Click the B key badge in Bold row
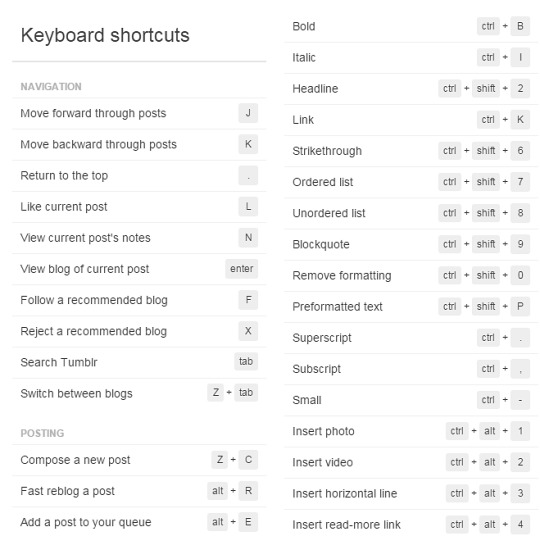The image size is (540, 536). [x=520, y=26]
